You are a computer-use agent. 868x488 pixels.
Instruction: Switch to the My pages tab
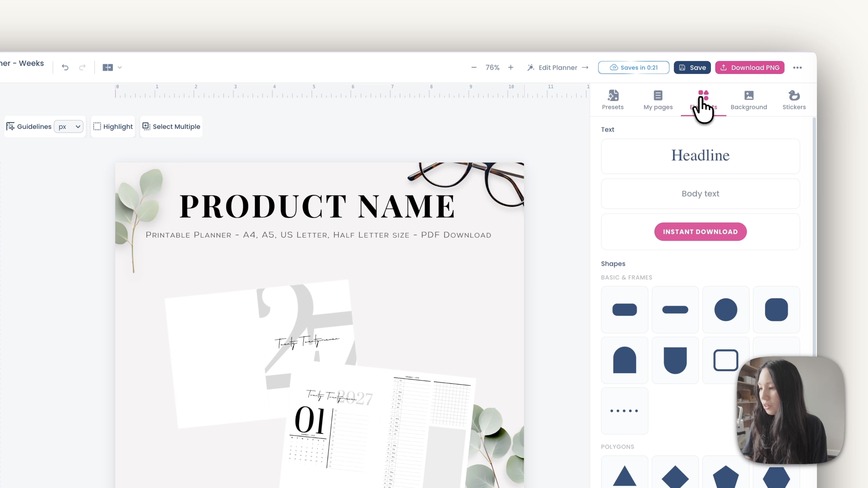pos(658,100)
